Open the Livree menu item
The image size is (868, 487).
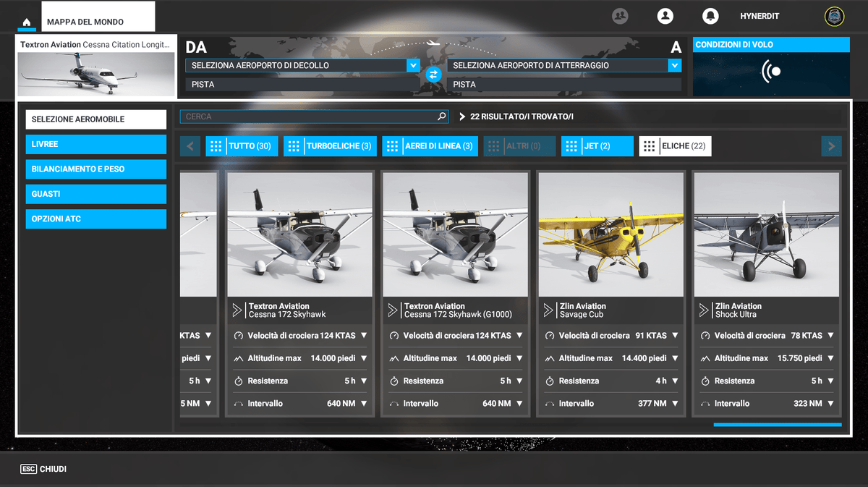(96, 144)
